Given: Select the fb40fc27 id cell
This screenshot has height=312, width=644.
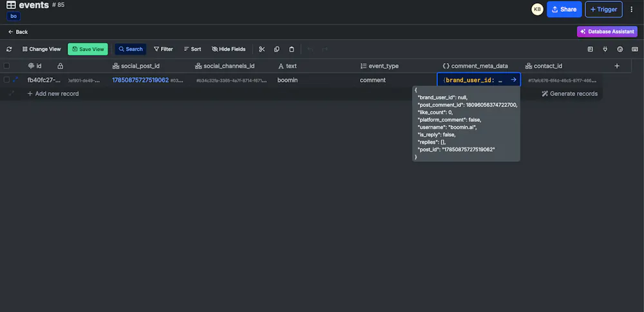Looking at the screenshot, I should (44, 80).
